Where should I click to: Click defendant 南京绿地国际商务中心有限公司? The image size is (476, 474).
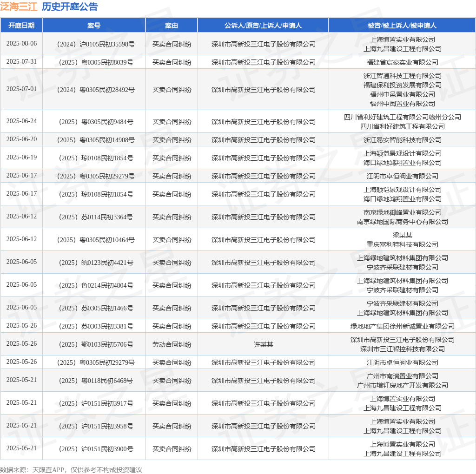tap(402, 222)
